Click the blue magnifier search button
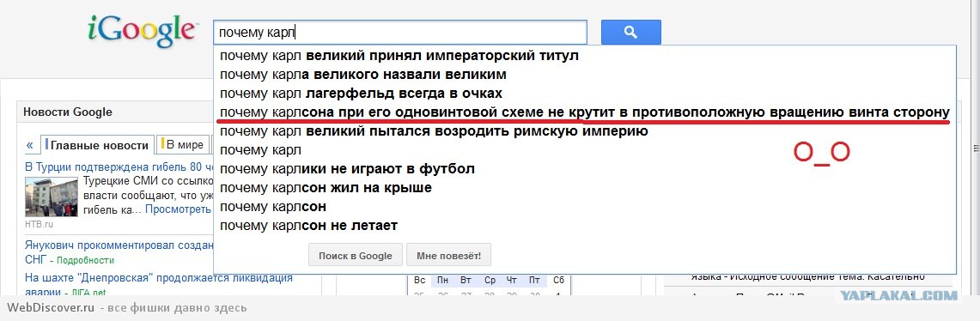 630,33
